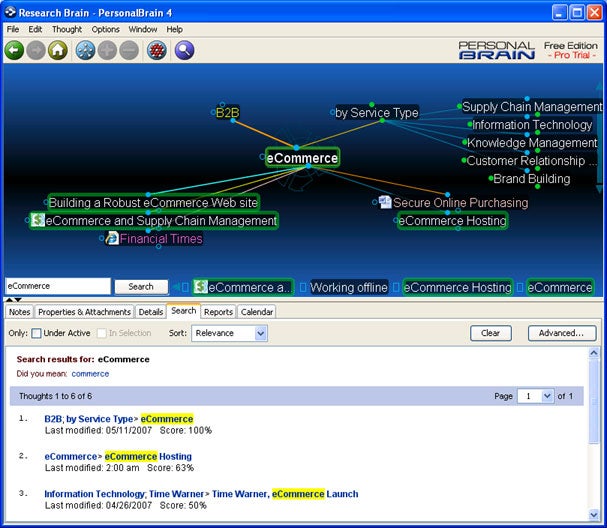Click jump gate circle left of eCommerce
Screen dimensions: 607x528
tap(262, 157)
